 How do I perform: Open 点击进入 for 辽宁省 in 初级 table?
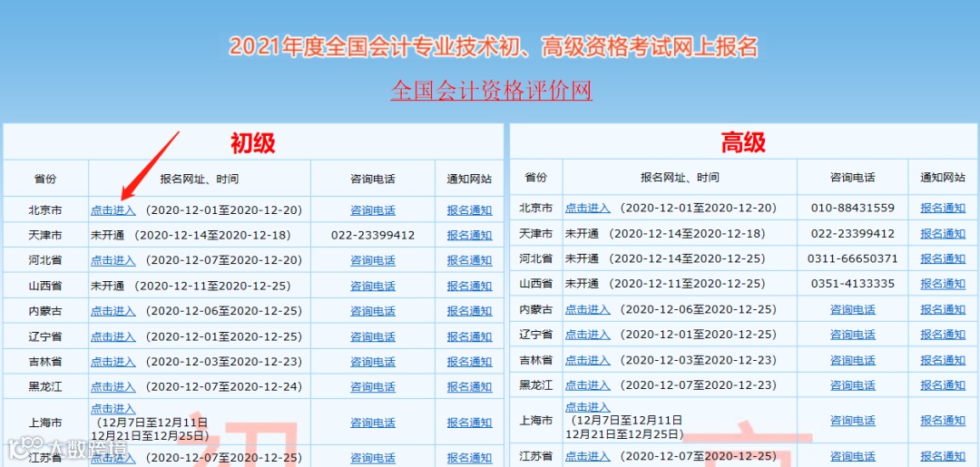coord(113,336)
